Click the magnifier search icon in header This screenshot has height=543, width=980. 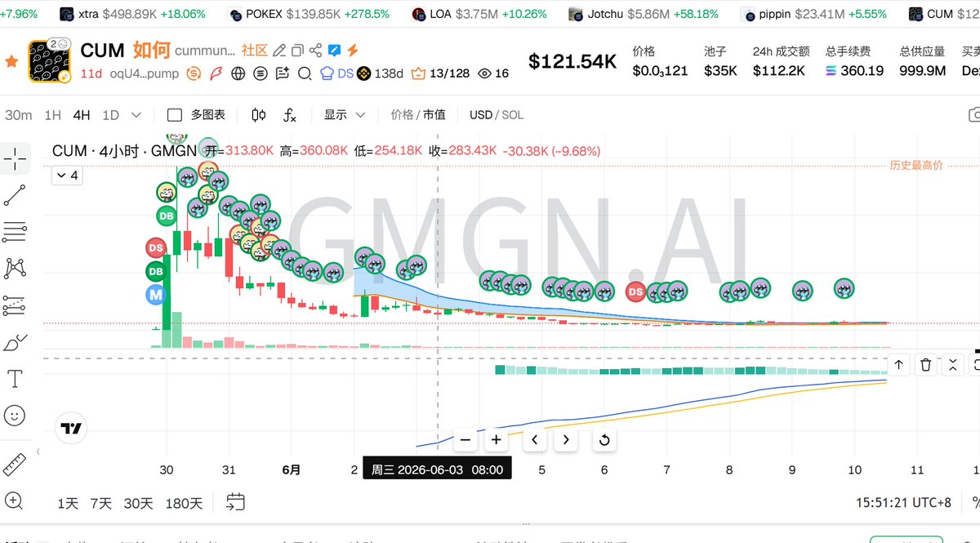click(305, 73)
